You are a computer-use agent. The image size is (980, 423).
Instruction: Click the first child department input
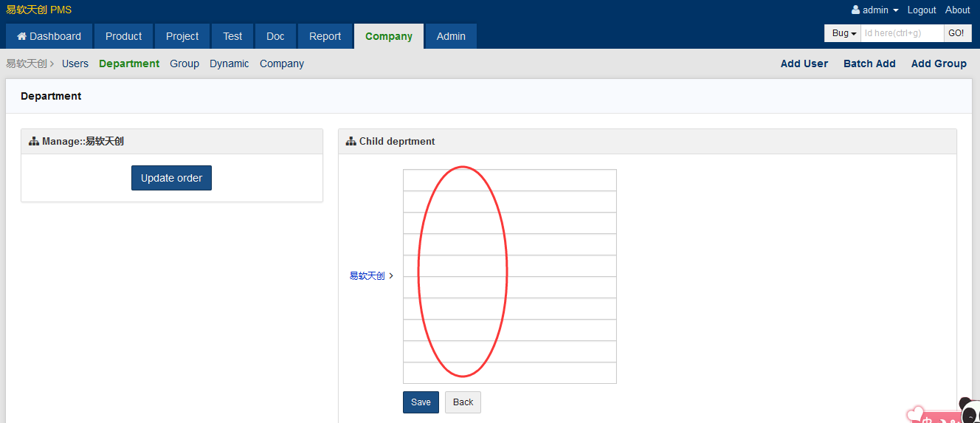pyautogui.click(x=509, y=180)
